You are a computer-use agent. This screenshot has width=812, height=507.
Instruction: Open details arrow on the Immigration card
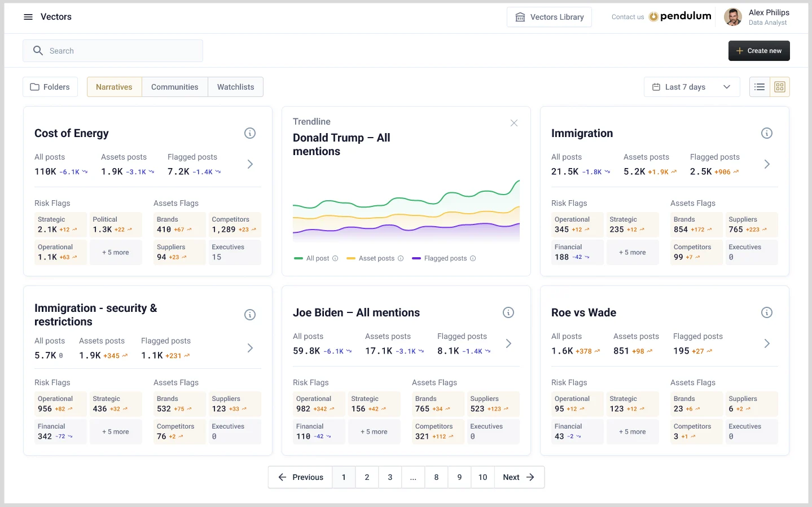pos(767,164)
